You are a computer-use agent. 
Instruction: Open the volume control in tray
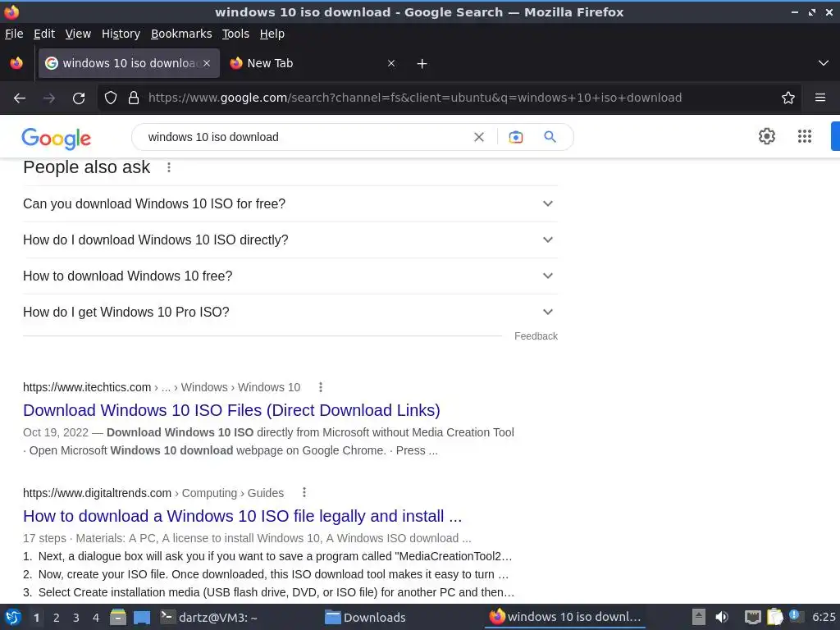[722, 617]
